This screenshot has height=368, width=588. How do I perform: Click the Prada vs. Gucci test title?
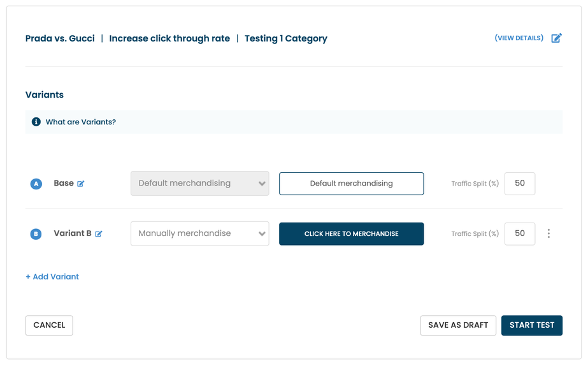(60, 38)
